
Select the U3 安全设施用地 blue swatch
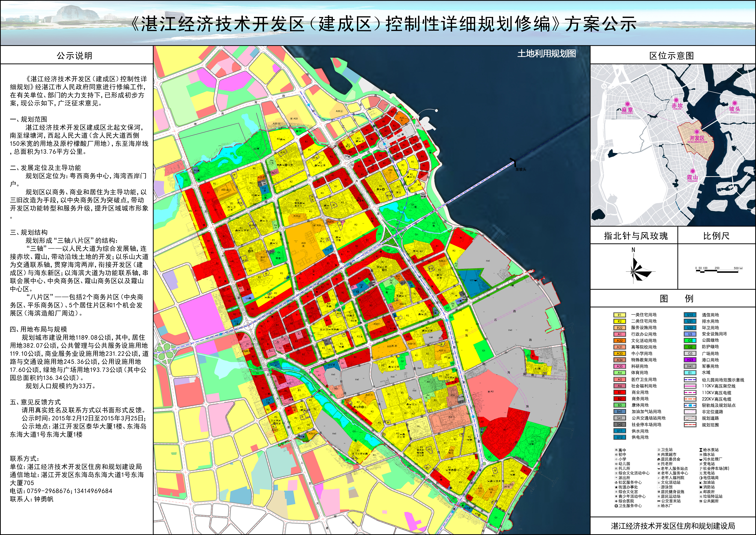pyautogui.click(x=690, y=334)
